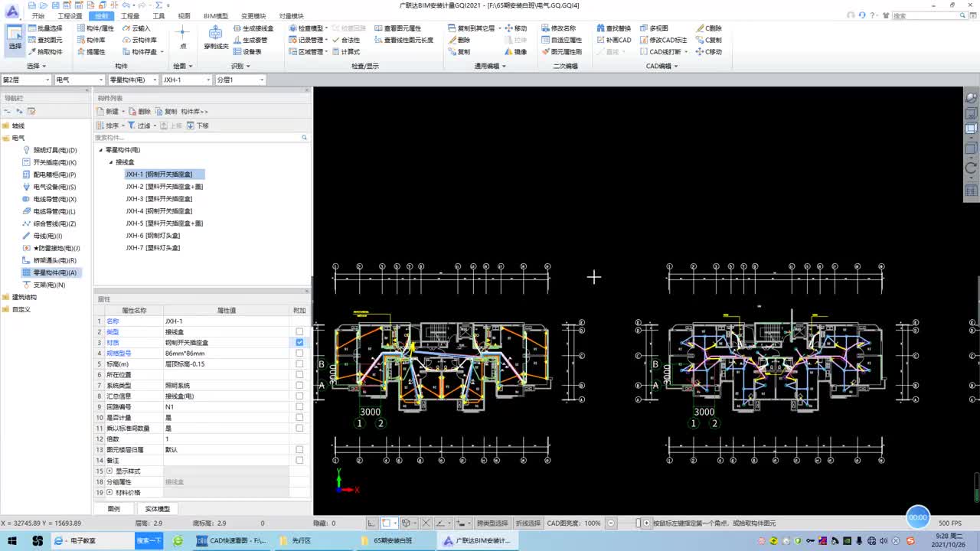Image resolution: width=980 pixels, height=551 pixels.
Task: Click the 点 point drawing tool
Action: [x=182, y=37]
